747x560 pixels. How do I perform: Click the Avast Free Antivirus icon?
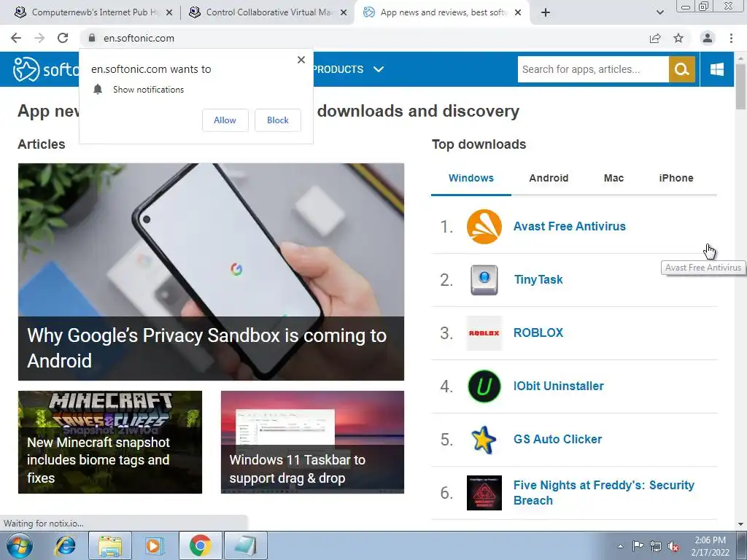click(484, 227)
